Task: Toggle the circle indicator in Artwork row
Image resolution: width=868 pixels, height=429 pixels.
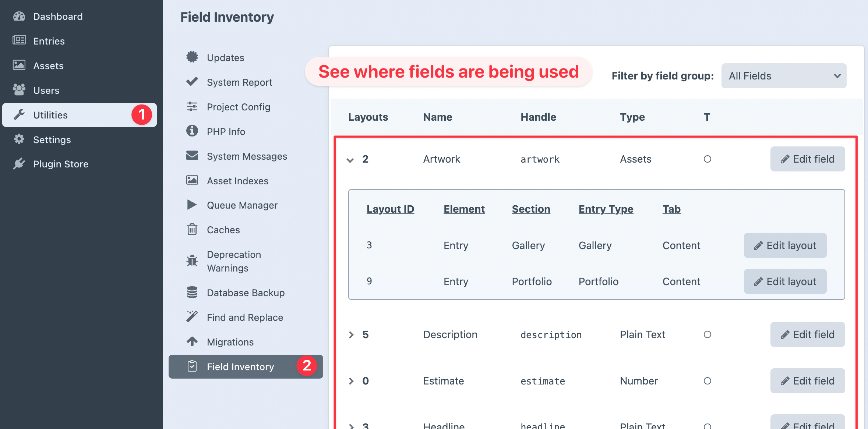Action: pyautogui.click(x=707, y=159)
